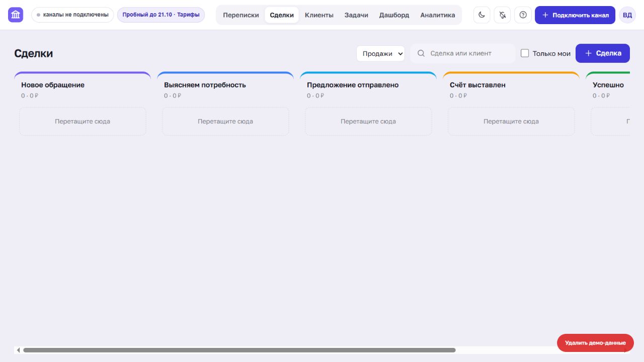The height and width of the screenshot is (362, 644).
Task: Open the Аналитика tab
Action: pyautogui.click(x=438, y=15)
